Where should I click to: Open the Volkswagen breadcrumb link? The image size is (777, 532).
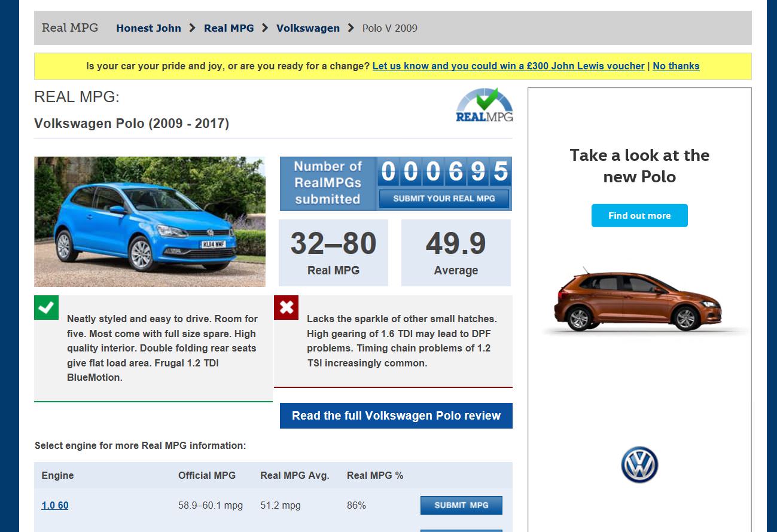[307, 28]
